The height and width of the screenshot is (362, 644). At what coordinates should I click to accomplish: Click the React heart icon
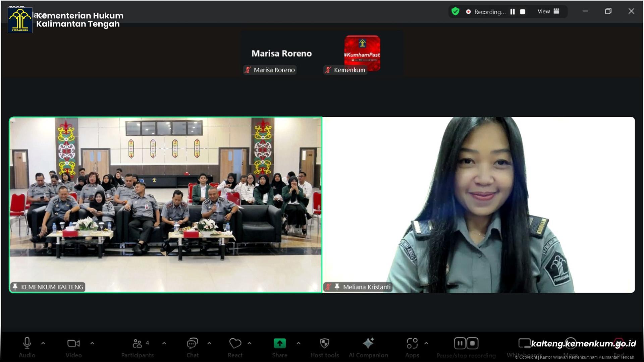point(235,343)
